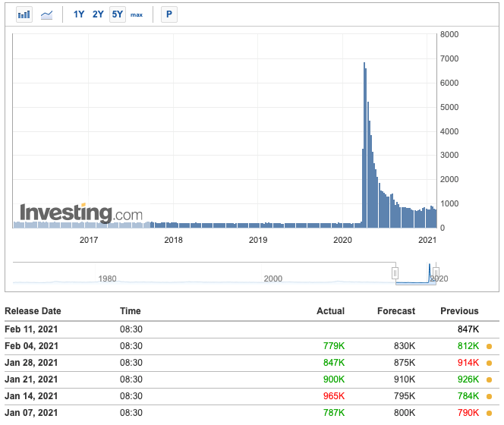Click the 779K actual value
This screenshot has height=425, width=504.
pyautogui.click(x=334, y=346)
